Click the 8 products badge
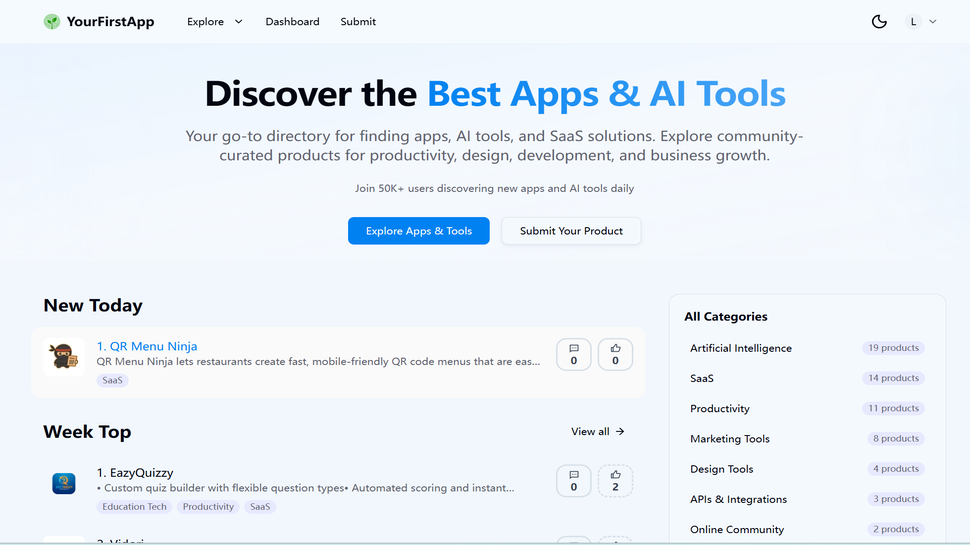Image resolution: width=970 pixels, height=545 pixels. click(x=896, y=439)
